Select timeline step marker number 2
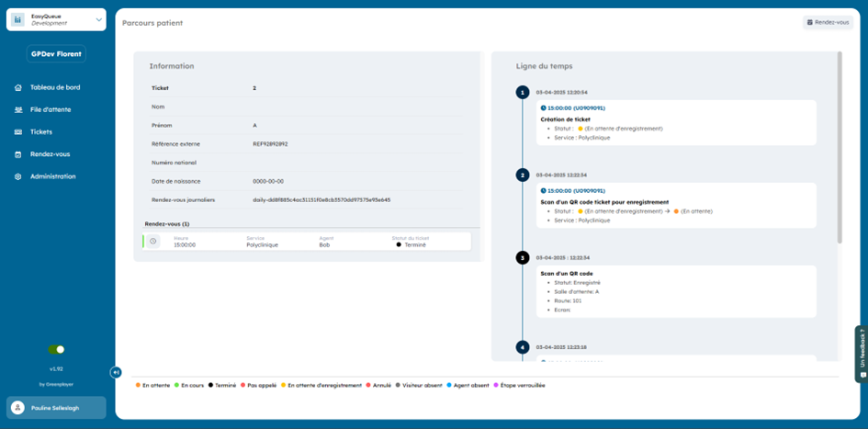This screenshot has width=868, height=429. click(x=523, y=175)
